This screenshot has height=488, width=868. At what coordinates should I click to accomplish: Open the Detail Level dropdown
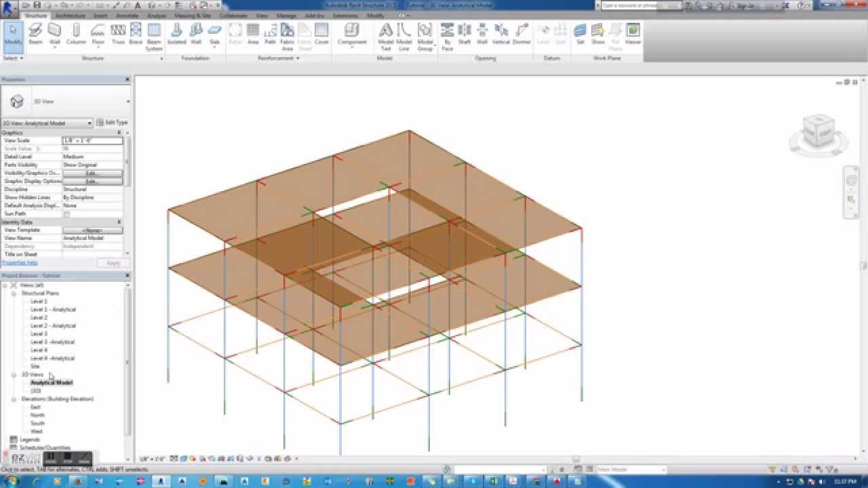[92, 156]
